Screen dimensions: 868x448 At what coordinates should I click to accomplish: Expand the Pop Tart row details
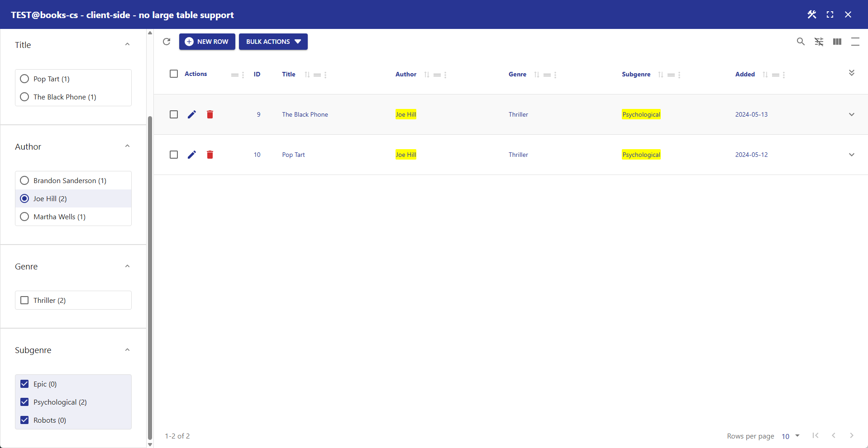[x=852, y=155]
